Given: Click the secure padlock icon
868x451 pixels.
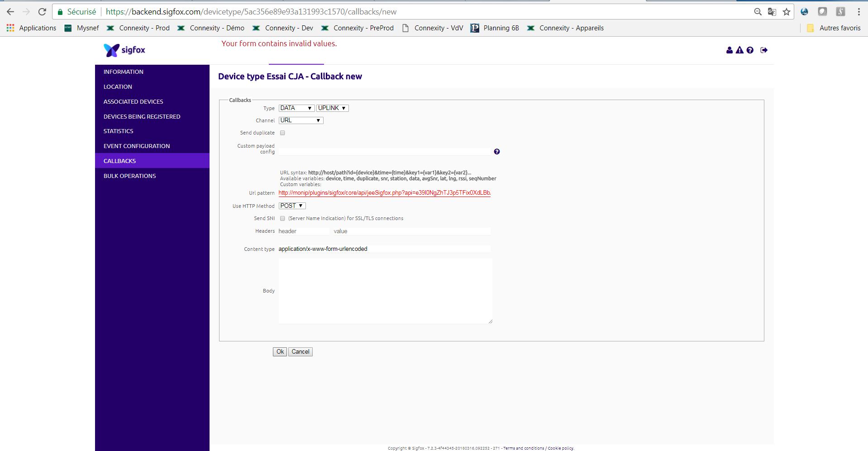Looking at the screenshot, I should 60,12.
